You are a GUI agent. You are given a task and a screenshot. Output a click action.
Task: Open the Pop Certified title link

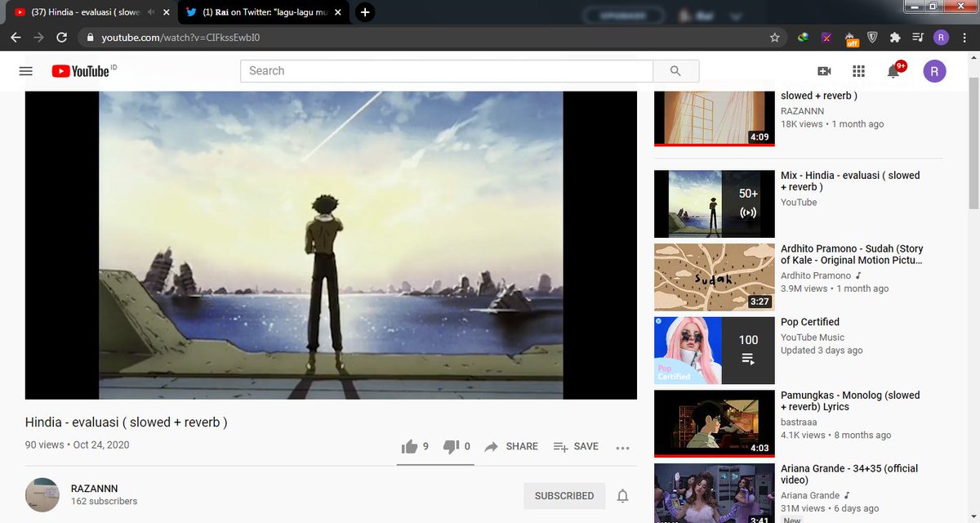pos(810,322)
